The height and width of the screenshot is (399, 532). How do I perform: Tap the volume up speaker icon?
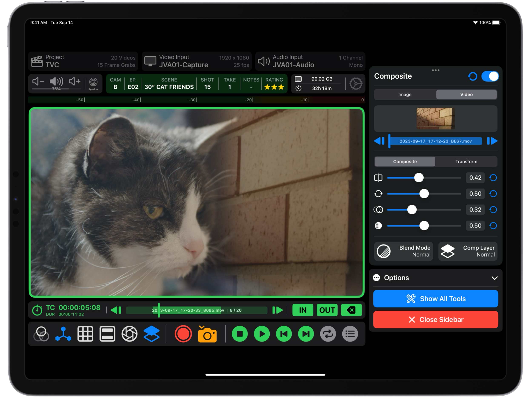(74, 81)
